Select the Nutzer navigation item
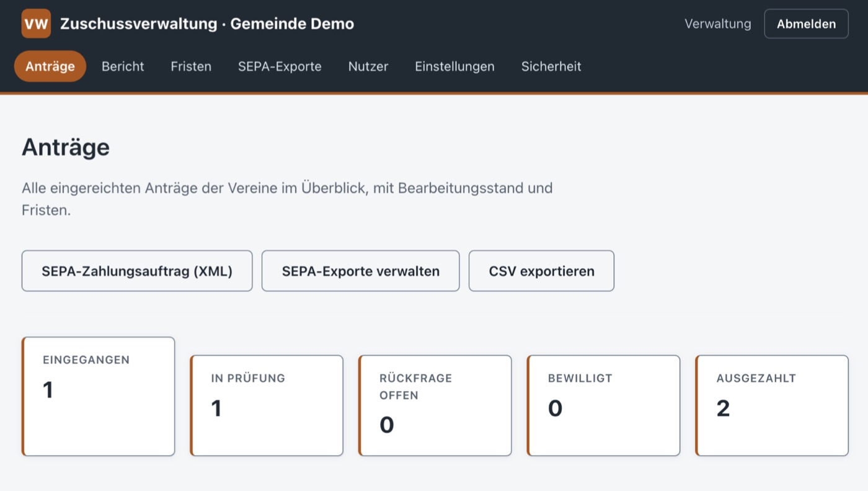The image size is (868, 491). coord(368,66)
